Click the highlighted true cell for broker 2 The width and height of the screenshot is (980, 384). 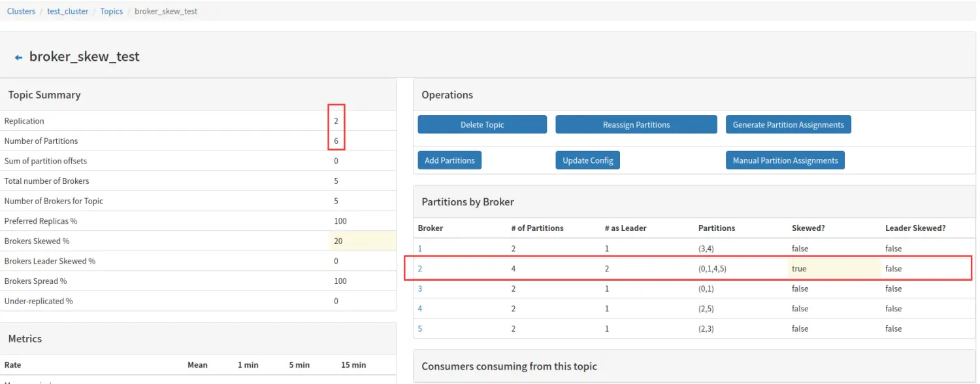pos(799,269)
